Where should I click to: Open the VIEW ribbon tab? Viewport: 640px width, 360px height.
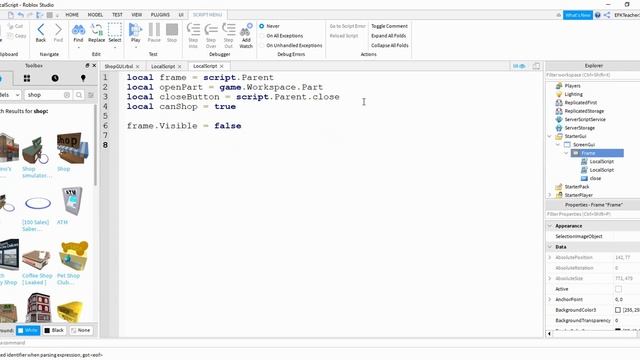(x=137, y=15)
